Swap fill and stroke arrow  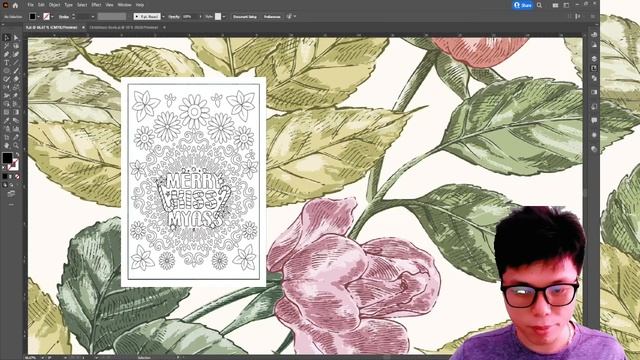pyautogui.click(x=17, y=155)
